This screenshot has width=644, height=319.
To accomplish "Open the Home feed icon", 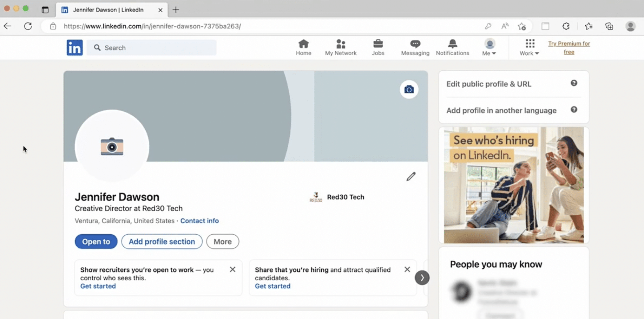I will coord(303,48).
